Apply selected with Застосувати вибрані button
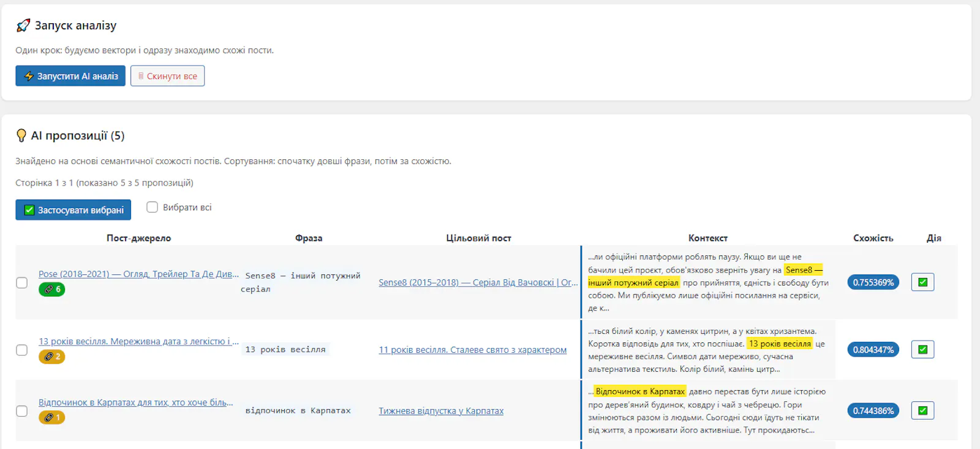 pos(73,210)
